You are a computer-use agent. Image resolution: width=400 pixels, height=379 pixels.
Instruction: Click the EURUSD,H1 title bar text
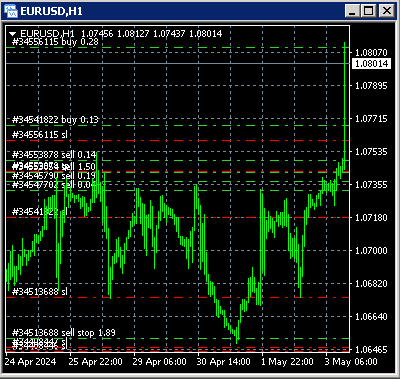[51, 11]
